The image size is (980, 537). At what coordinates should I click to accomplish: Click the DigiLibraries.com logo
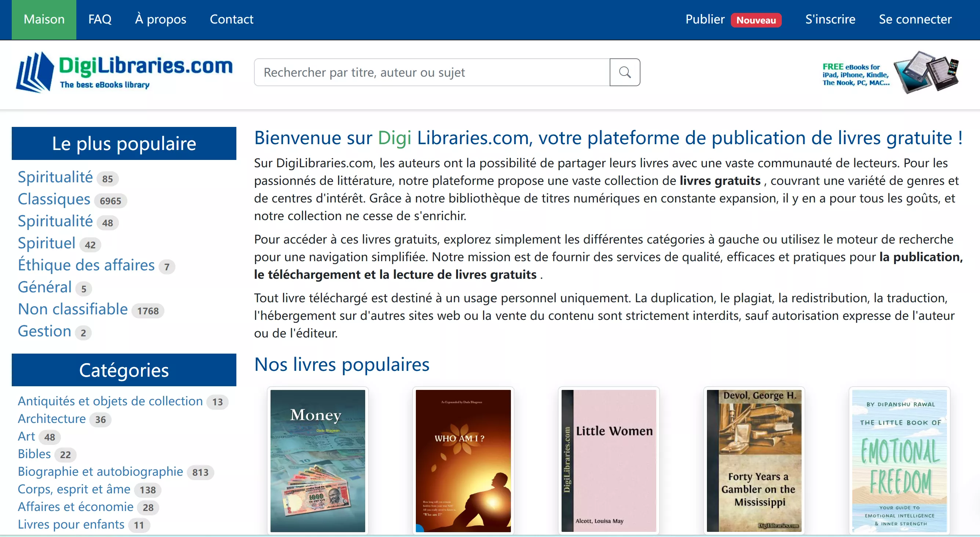tap(124, 72)
